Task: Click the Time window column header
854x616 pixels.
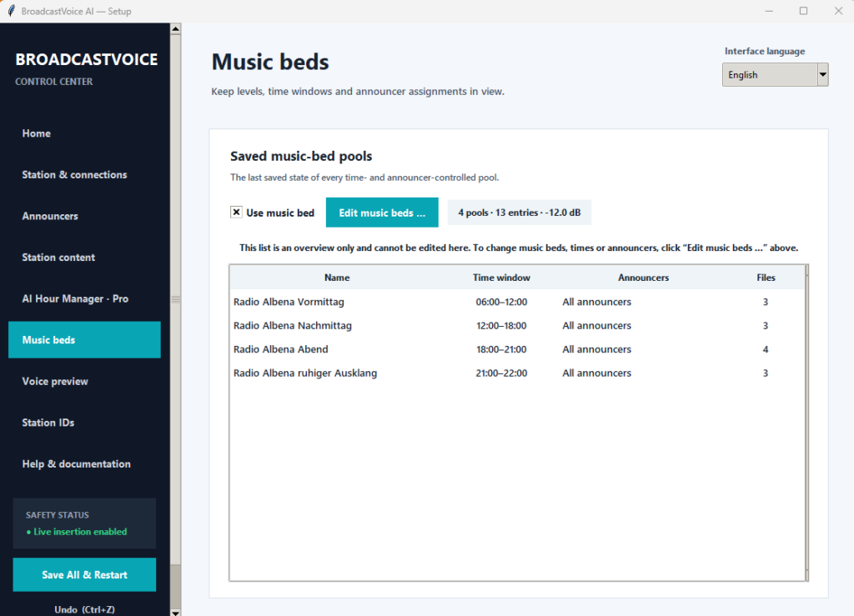Action: 501,278
